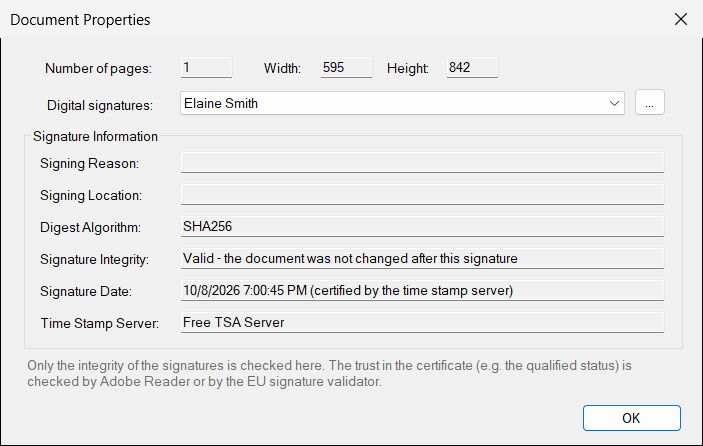Click the Number of pages field

pyautogui.click(x=206, y=67)
